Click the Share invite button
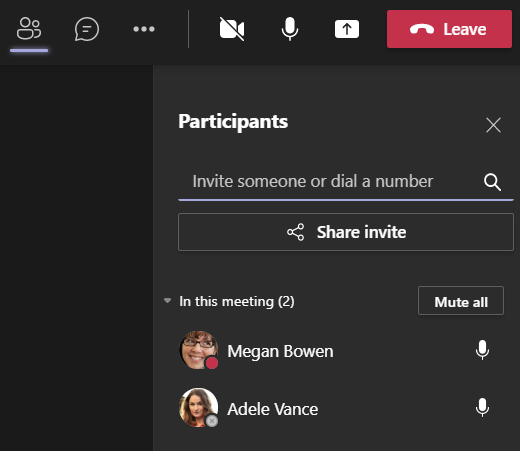520x451 pixels. coord(346,232)
